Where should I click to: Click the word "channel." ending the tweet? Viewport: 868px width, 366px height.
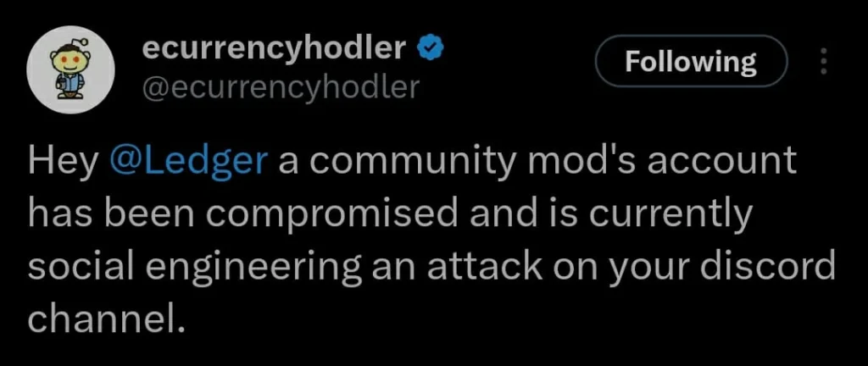(105, 319)
